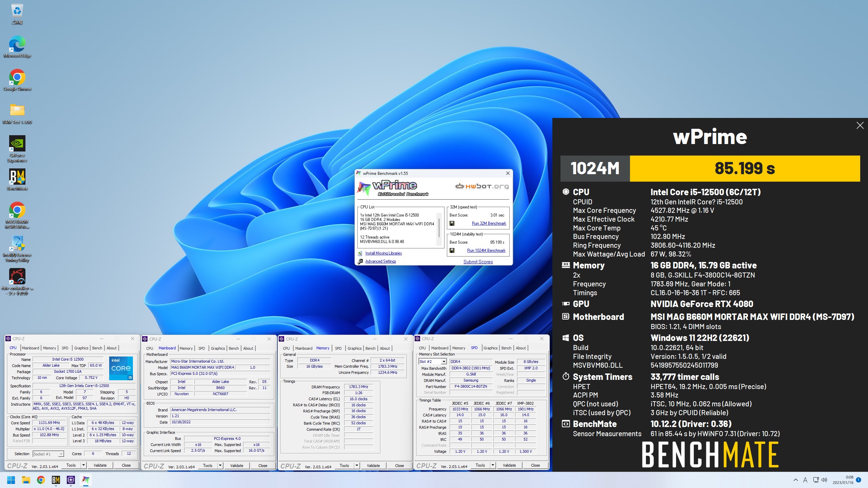Open File Explorer from the taskbar
This screenshot has height=488, width=868.
point(26,480)
